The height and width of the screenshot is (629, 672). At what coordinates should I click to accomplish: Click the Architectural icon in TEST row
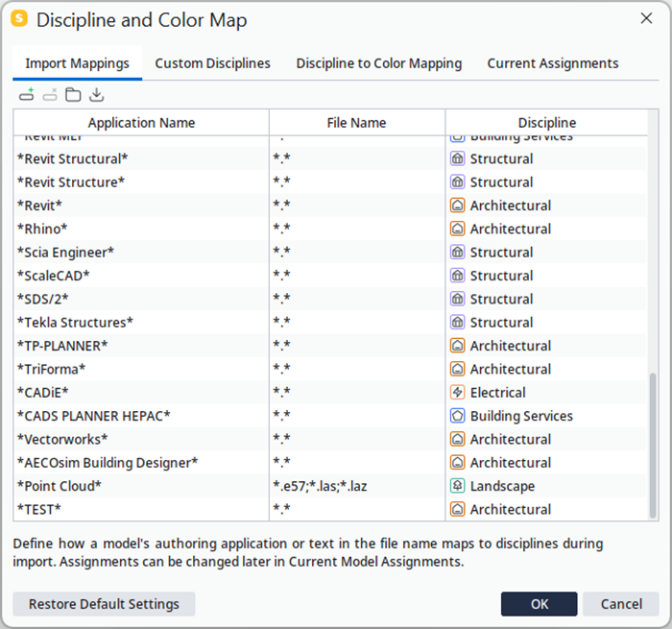tap(457, 509)
